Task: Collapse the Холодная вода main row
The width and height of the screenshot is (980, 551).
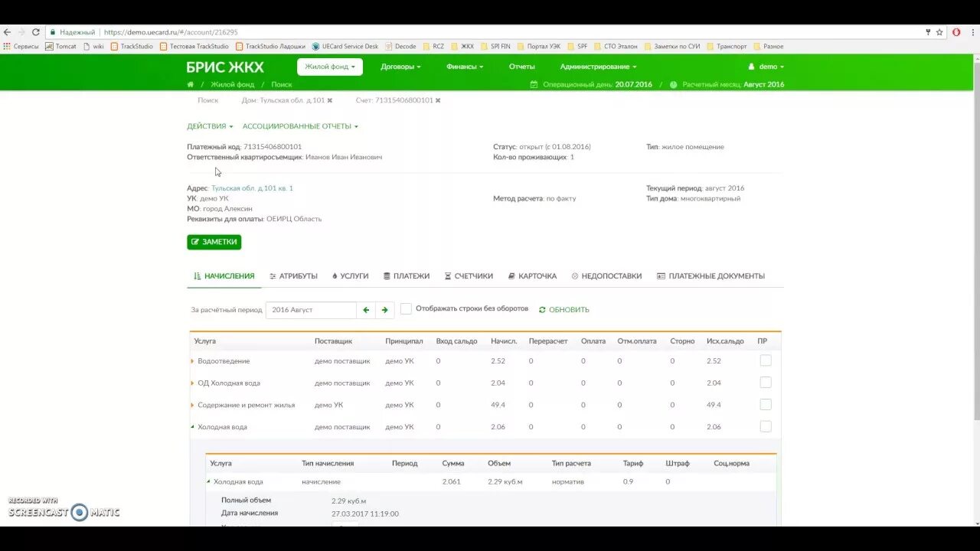Action: click(193, 427)
